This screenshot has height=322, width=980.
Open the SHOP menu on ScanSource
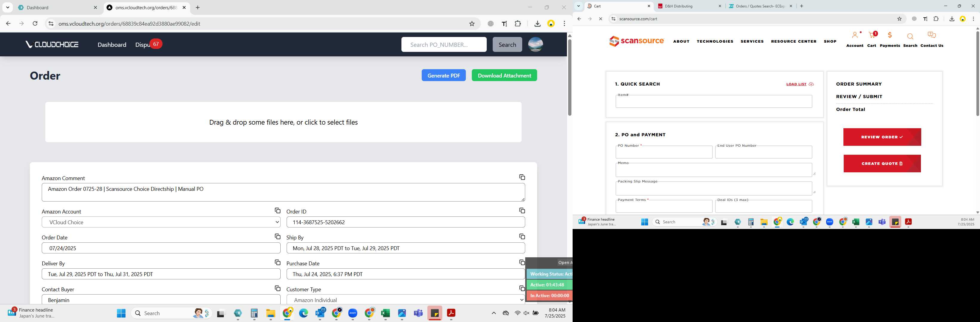pos(830,41)
